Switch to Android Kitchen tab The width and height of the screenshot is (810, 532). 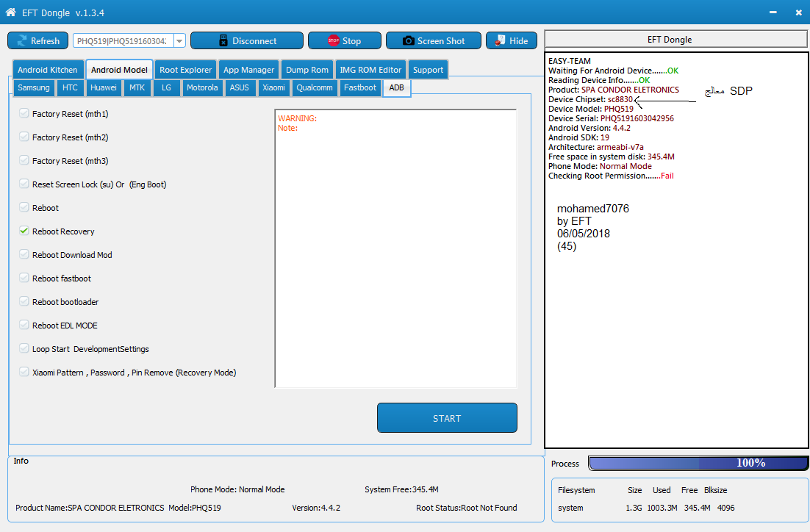pos(48,70)
